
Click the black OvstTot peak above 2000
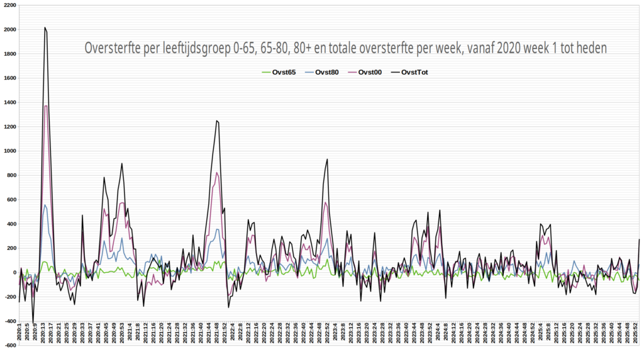click(x=45, y=28)
